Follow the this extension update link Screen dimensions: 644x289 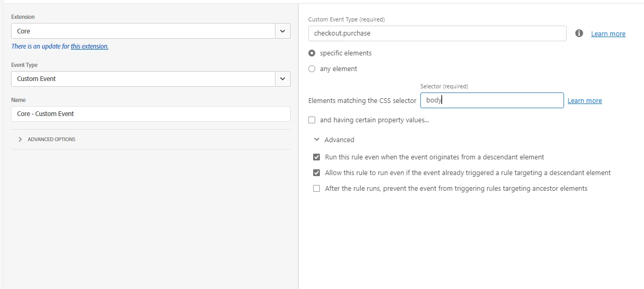click(x=89, y=47)
